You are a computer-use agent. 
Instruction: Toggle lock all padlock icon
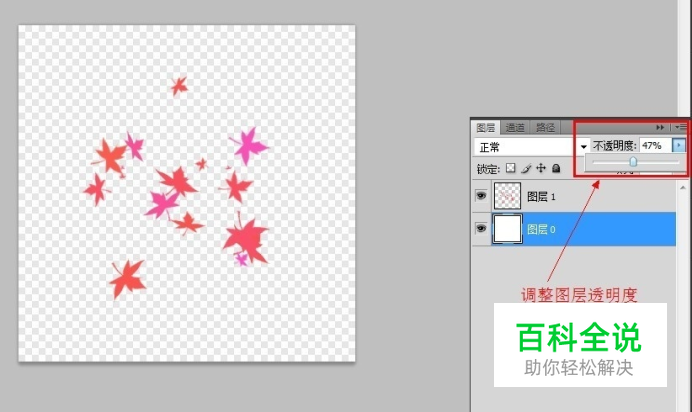point(556,168)
